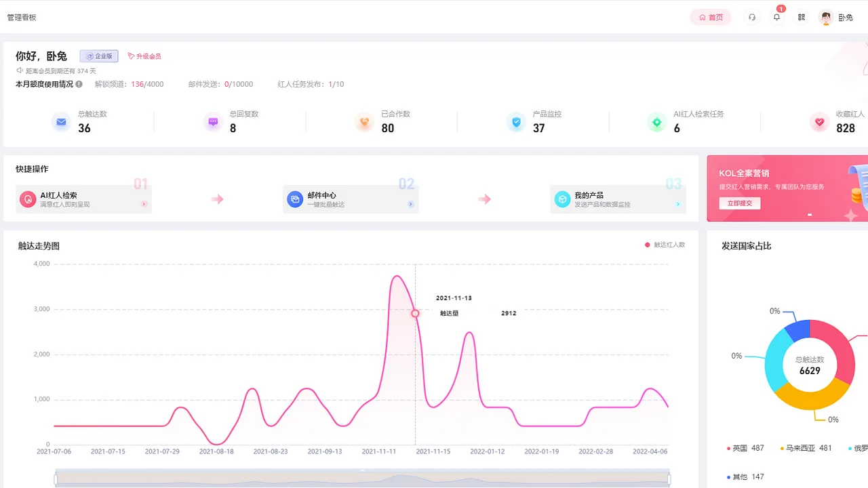Click the 总回复数 chat bubble icon
868x488 pixels.
[213, 123]
